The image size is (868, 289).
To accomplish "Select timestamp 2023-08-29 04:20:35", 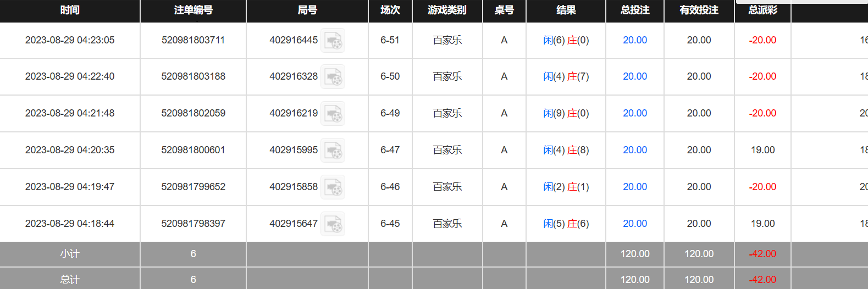I will tap(70, 150).
